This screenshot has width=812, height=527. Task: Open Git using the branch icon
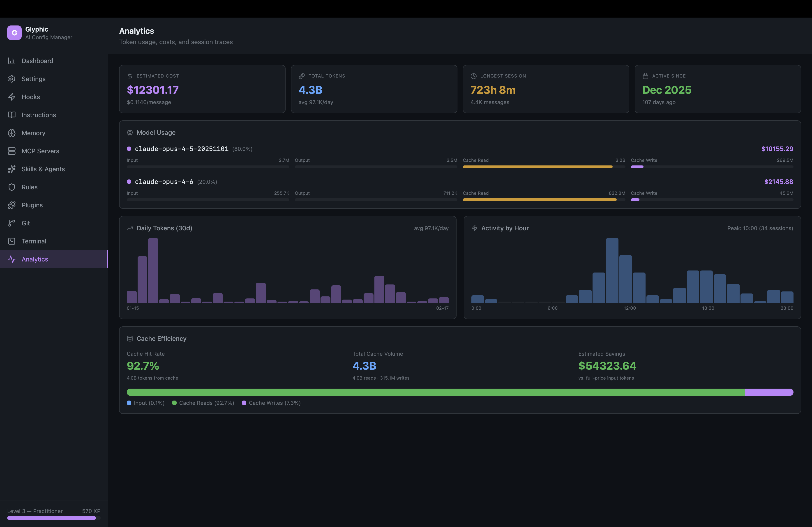[x=12, y=223]
